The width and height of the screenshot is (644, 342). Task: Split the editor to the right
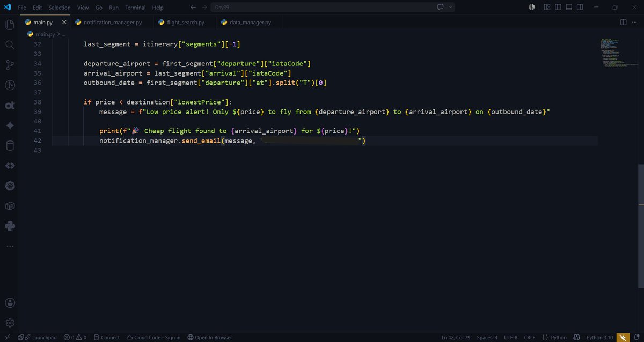pos(623,23)
